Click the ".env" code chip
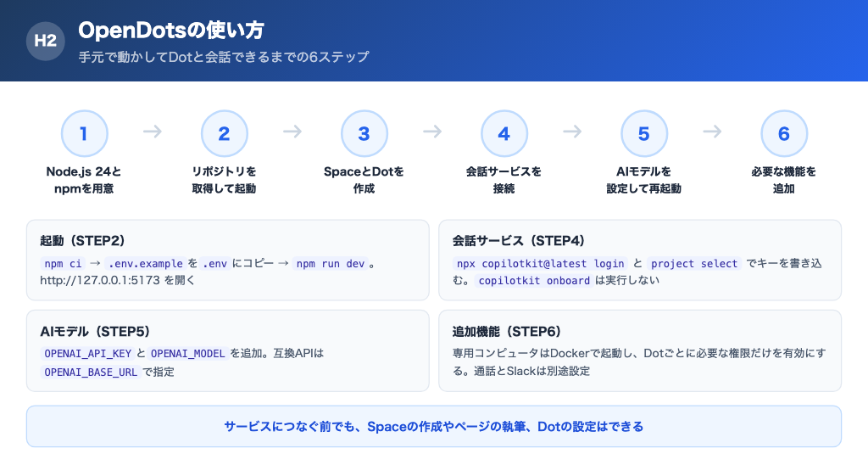Image resolution: width=868 pixels, height=465 pixels. pyautogui.click(x=214, y=264)
